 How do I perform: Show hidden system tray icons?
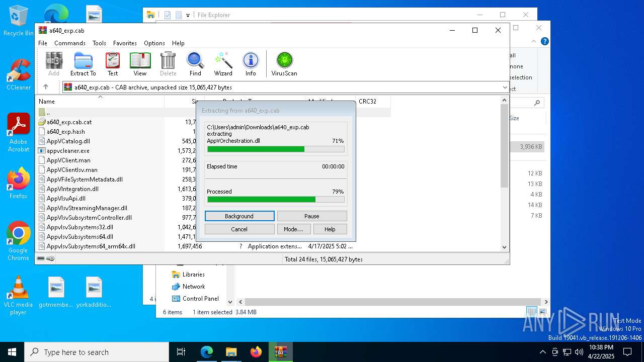click(542, 352)
